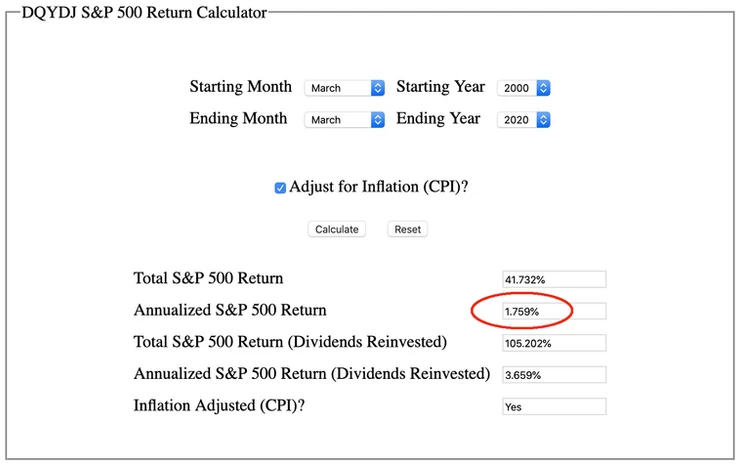Open the Starting Month dropdown

tap(345, 88)
